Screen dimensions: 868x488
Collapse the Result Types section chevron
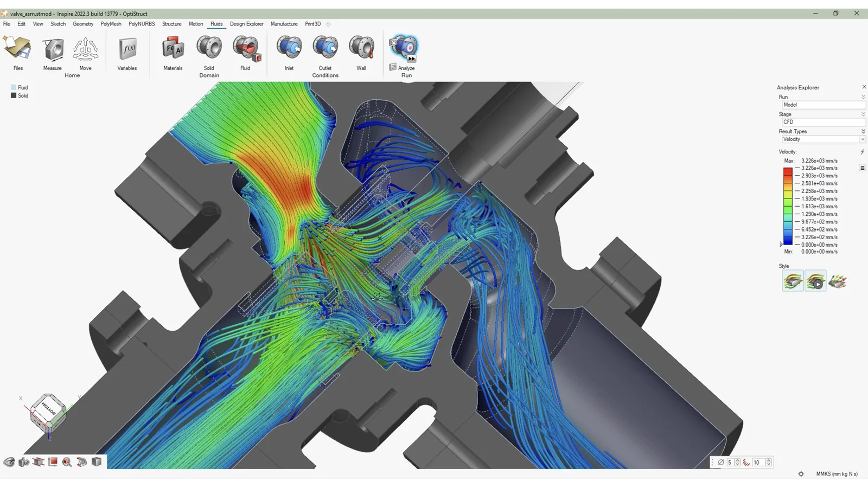(x=863, y=132)
